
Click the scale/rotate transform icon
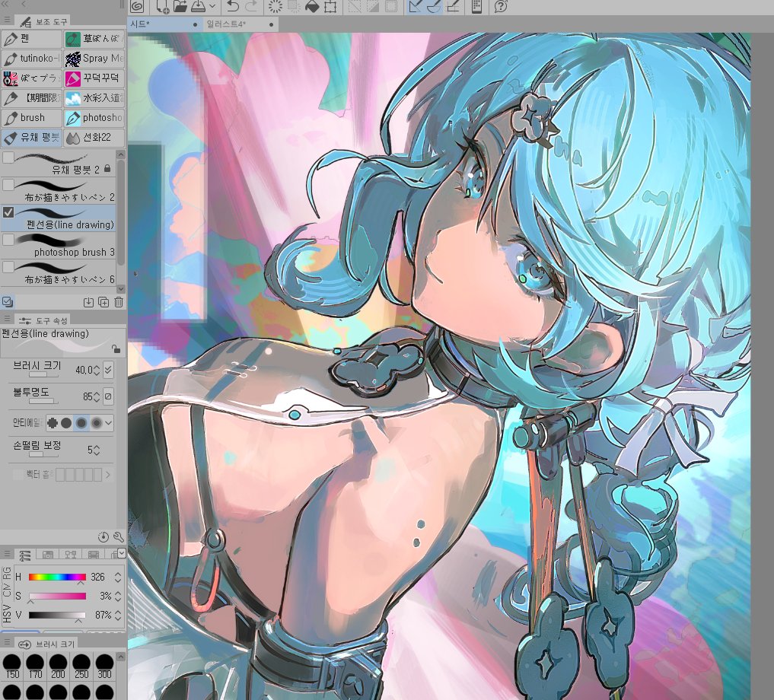click(330, 6)
